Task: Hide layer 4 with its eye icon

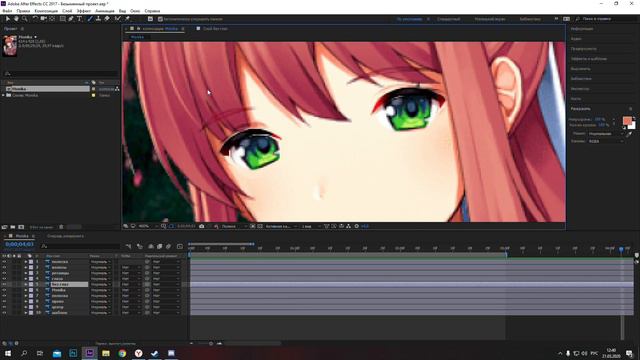Action: point(4,279)
